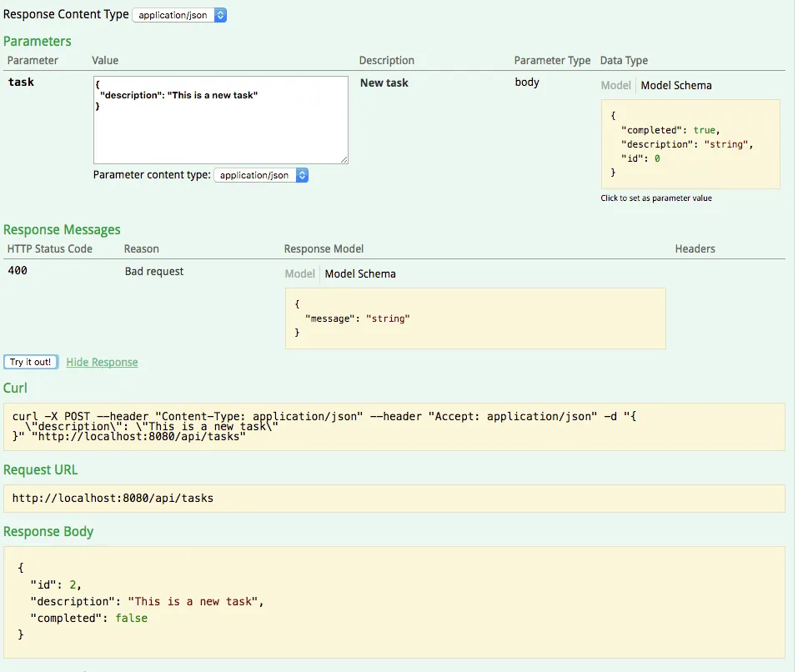Click the 'New task' description text

[384, 83]
